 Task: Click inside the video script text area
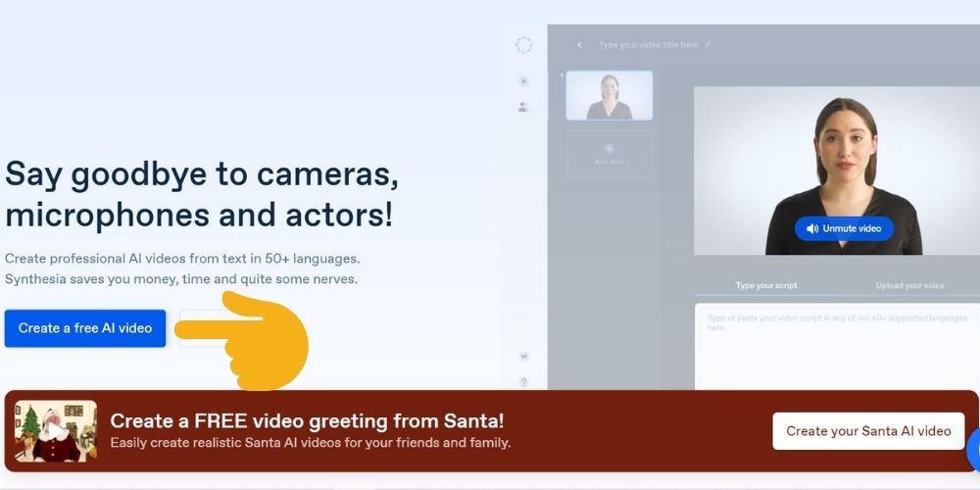coord(837,347)
